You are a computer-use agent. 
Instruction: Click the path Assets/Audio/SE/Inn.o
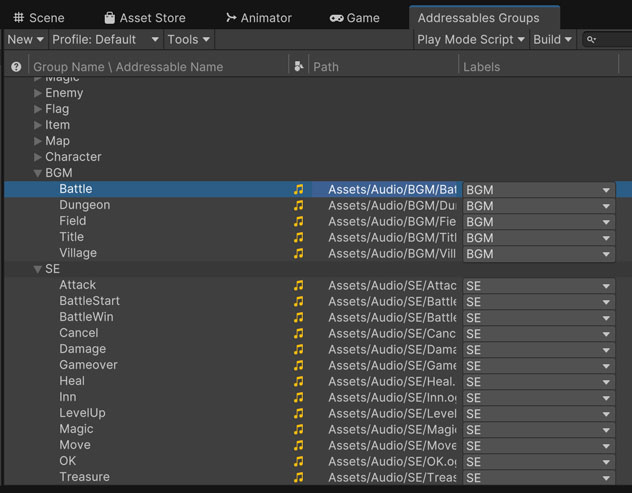392,397
